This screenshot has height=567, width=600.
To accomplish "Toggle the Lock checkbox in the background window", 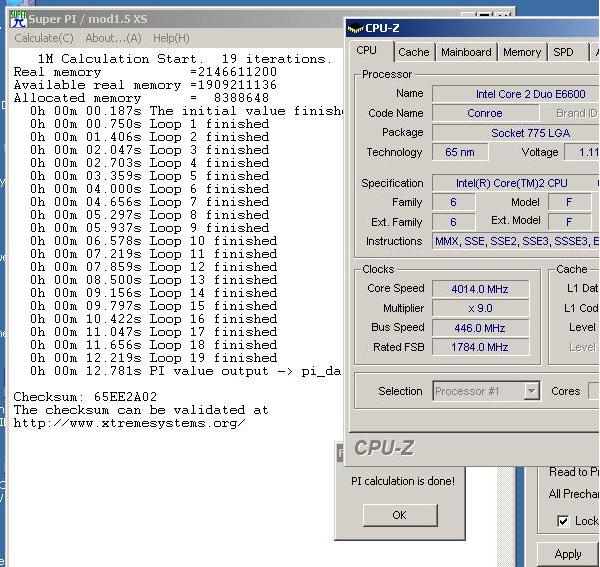I will [563, 521].
